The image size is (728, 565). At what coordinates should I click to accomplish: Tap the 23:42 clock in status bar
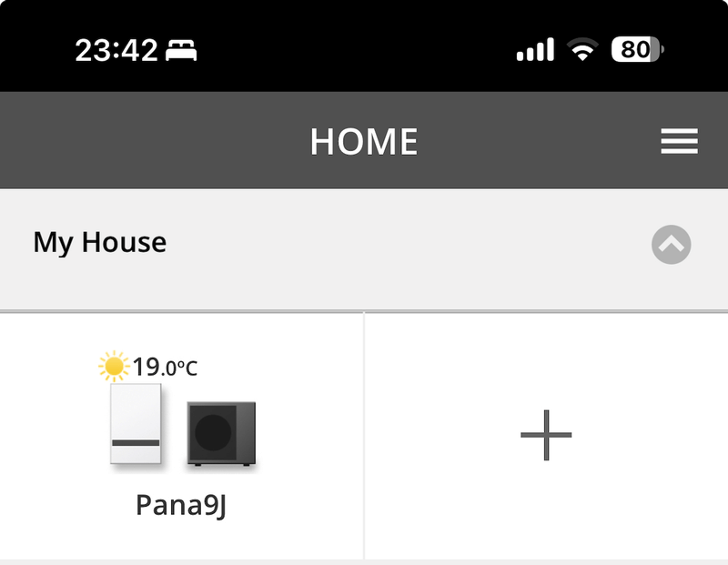click(116, 50)
